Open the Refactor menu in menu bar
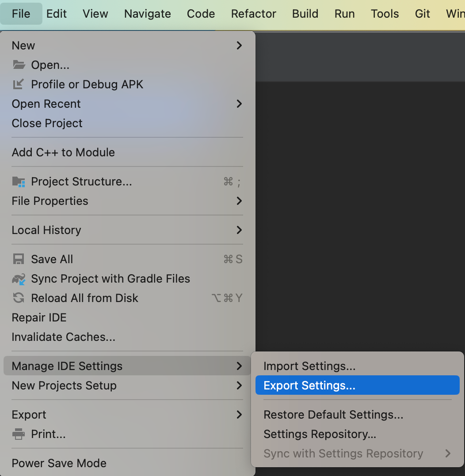 point(253,14)
